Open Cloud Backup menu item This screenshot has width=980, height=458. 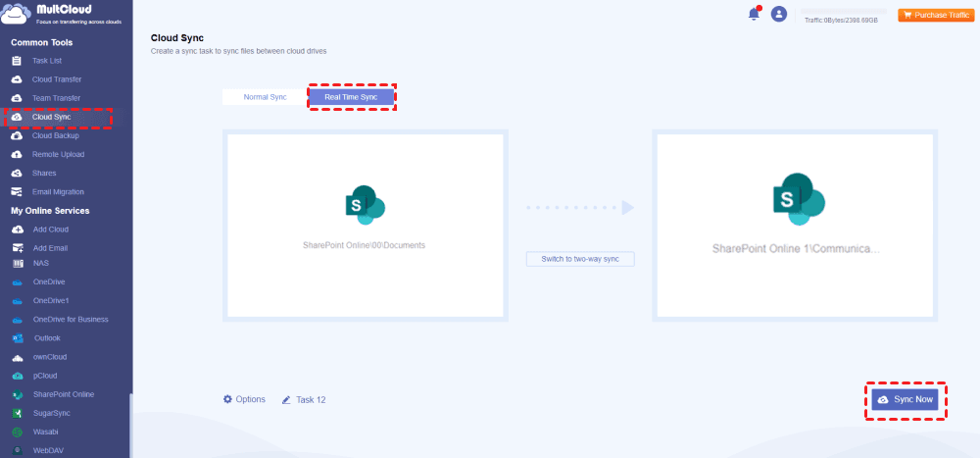tap(56, 135)
